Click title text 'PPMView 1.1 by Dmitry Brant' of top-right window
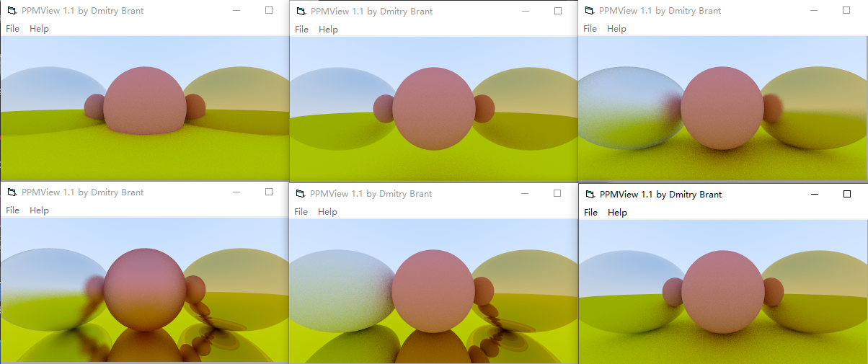This screenshot has height=364, width=868. pyautogui.click(x=660, y=11)
